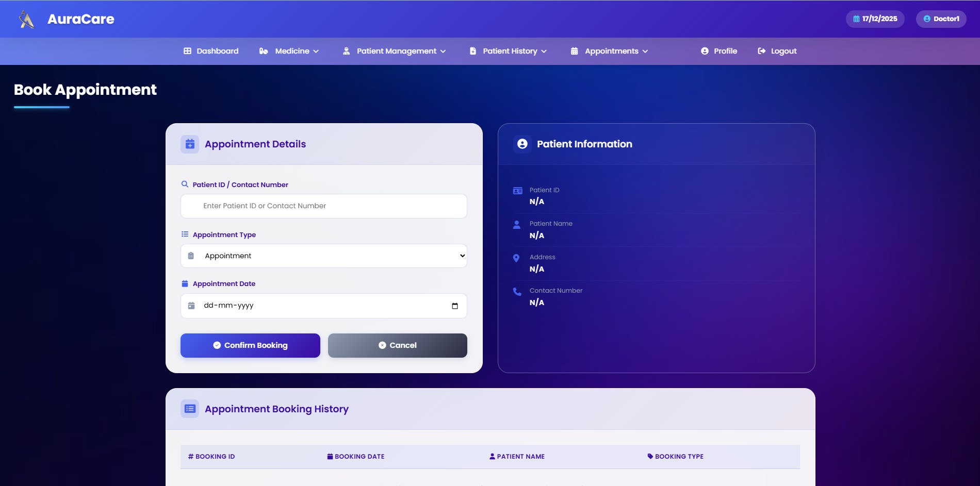Viewport: 980px width, 486px height.
Task: Click the Doctor1 user badge
Action: click(941, 19)
